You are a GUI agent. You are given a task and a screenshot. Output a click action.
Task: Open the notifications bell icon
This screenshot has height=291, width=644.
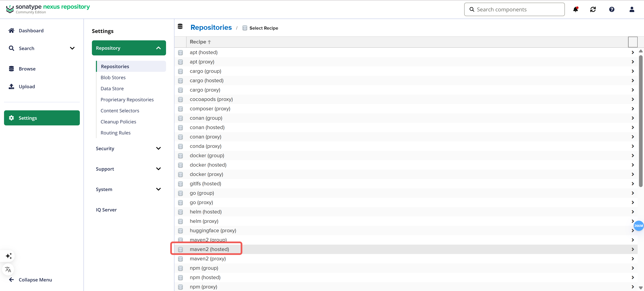576,10
